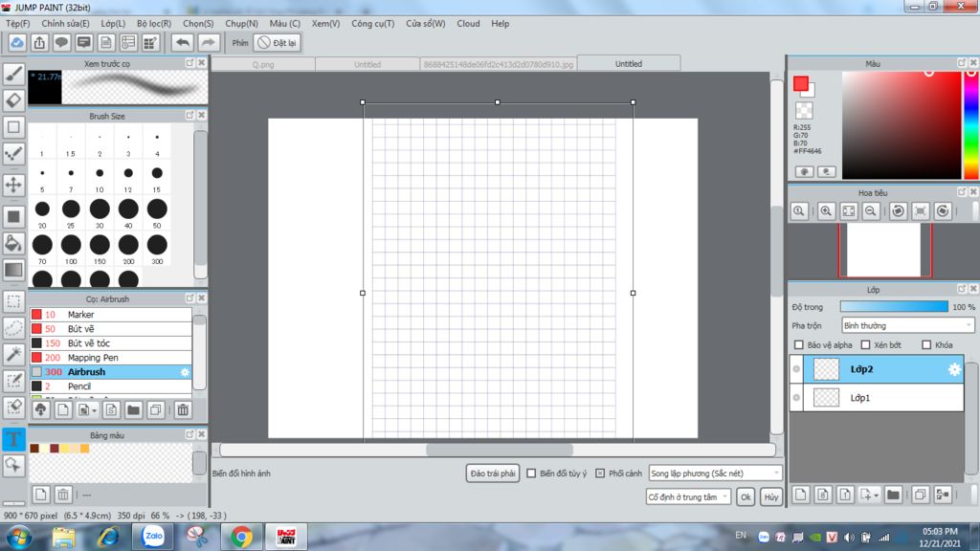980x551 pixels.
Task: Open Song lập phương interpolation dropdown
Action: point(715,474)
